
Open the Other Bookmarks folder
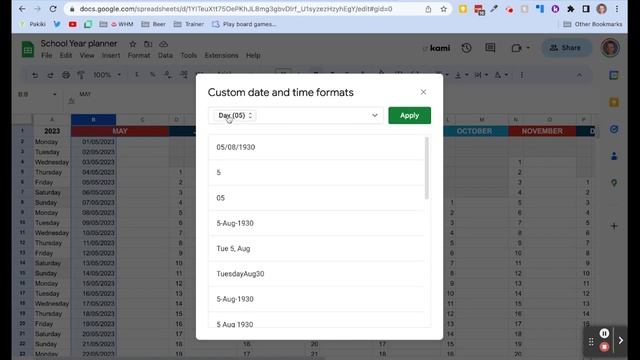[x=593, y=24]
